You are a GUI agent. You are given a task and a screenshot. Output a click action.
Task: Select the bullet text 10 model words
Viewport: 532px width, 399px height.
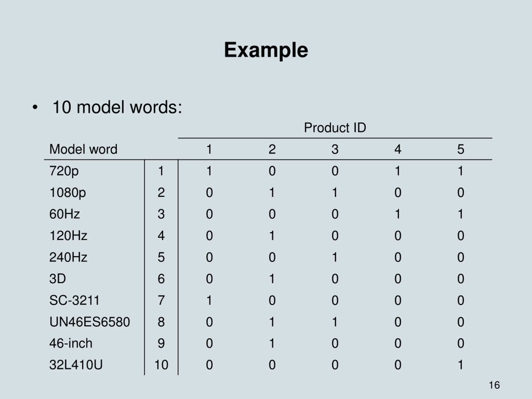(x=117, y=107)
